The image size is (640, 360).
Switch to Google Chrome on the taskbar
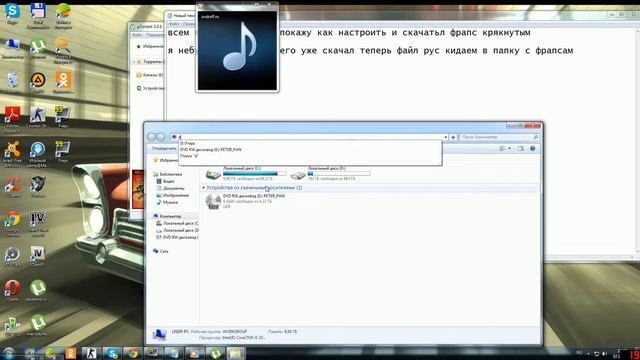[x=132, y=353]
